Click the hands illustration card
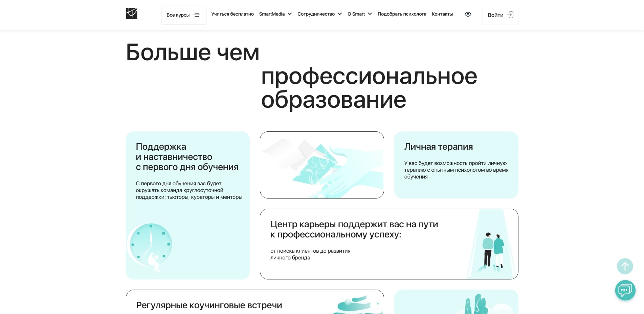This screenshot has height=314, width=644. 322,165
